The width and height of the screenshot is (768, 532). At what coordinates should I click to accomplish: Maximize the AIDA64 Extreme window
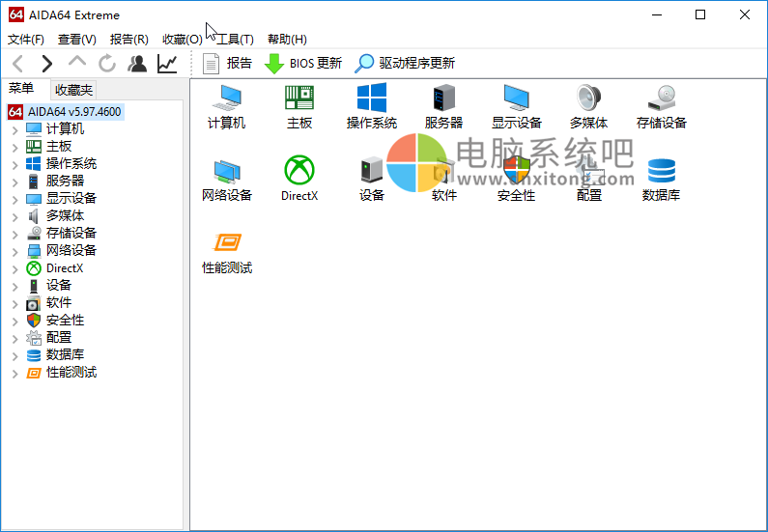click(700, 14)
